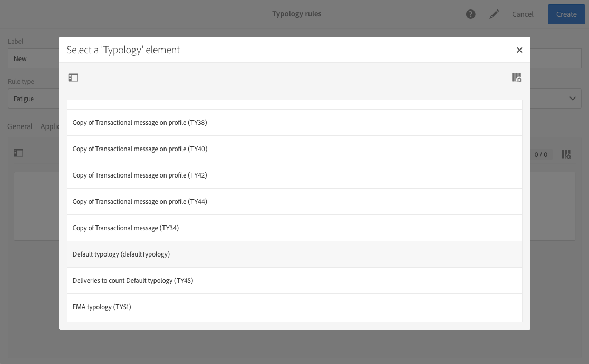This screenshot has width=589, height=364.
Task: Open list column configuration icon in dialog
Action: 517,77
